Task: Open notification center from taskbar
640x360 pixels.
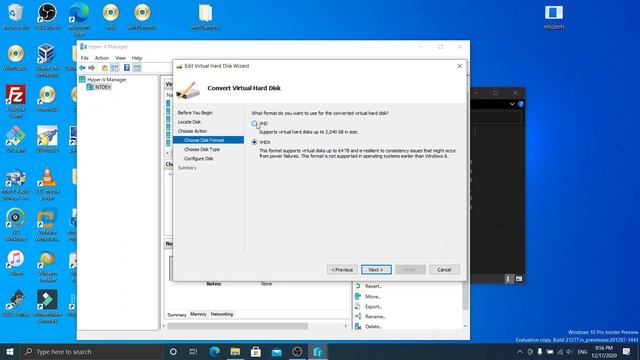Action: click(627, 351)
